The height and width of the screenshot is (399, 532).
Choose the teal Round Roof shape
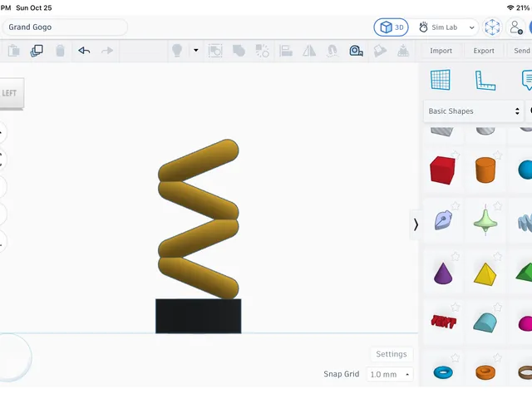coord(485,323)
